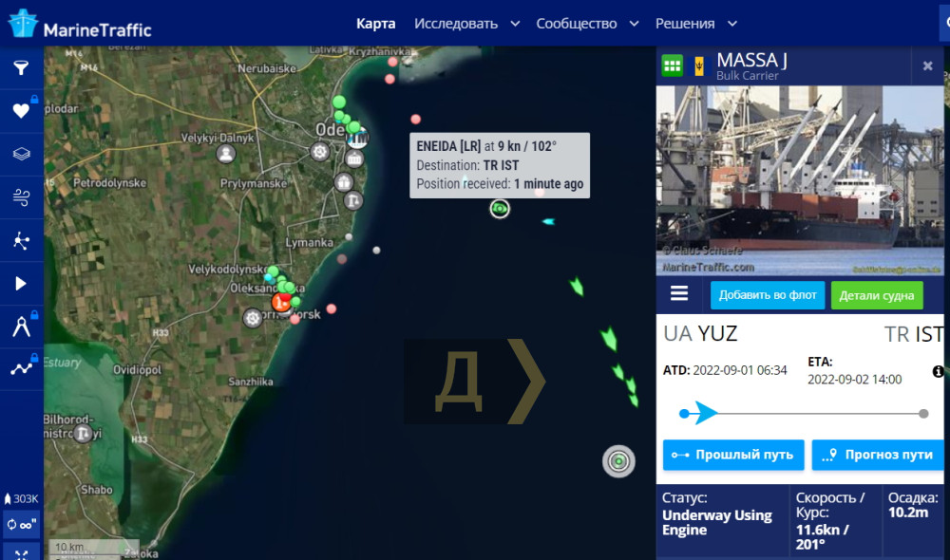Select the distance measuring compass tool
Screen dimensions: 950x560
click(x=21, y=327)
